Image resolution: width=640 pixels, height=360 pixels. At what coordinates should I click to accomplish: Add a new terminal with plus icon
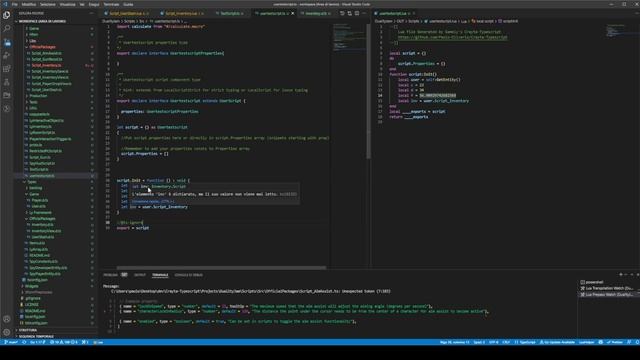621,275
